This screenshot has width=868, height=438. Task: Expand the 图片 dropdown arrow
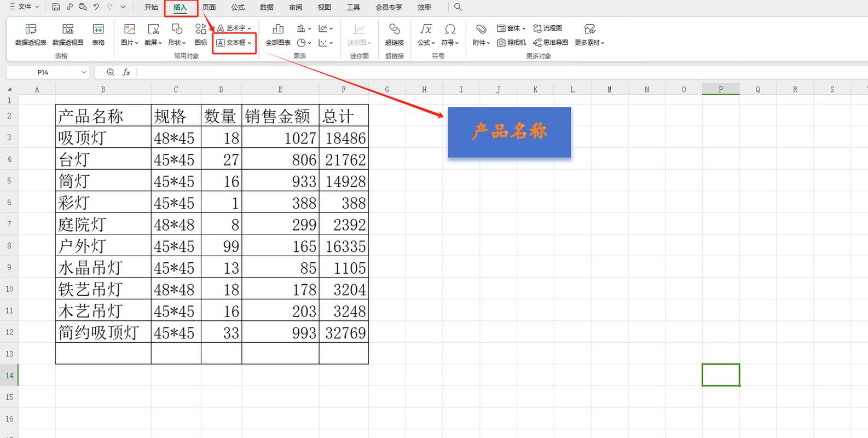(136, 43)
